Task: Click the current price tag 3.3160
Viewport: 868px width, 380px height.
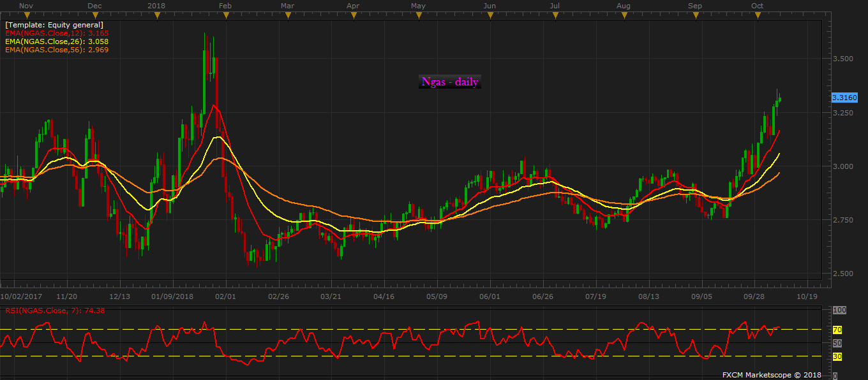Action: point(844,98)
